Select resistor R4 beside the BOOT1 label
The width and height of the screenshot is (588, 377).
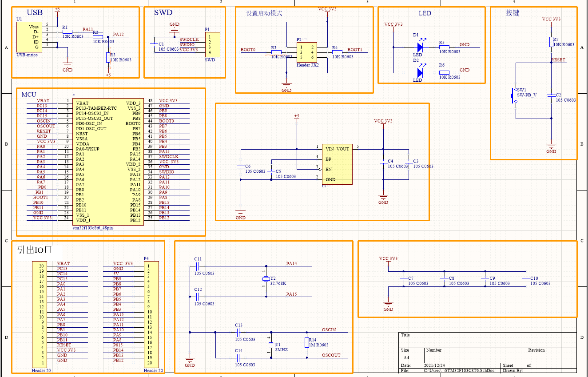tap(337, 52)
